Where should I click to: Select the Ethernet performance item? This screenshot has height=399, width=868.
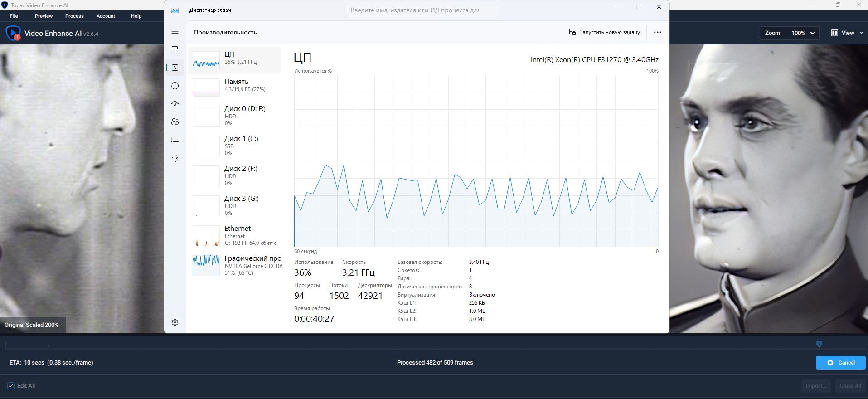pos(234,235)
